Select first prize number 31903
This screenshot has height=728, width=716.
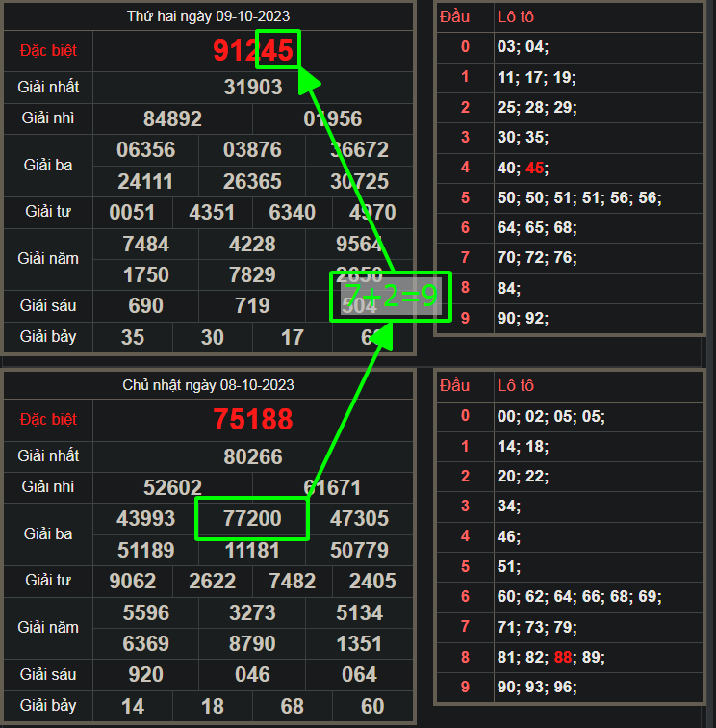pyautogui.click(x=253, y=88)
